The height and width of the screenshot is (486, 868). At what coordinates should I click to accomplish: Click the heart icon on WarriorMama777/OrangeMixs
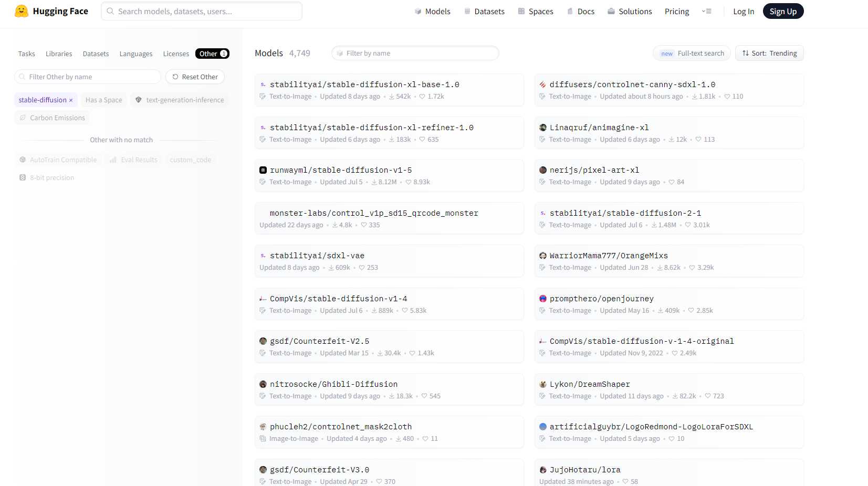[x=692, y=268]
